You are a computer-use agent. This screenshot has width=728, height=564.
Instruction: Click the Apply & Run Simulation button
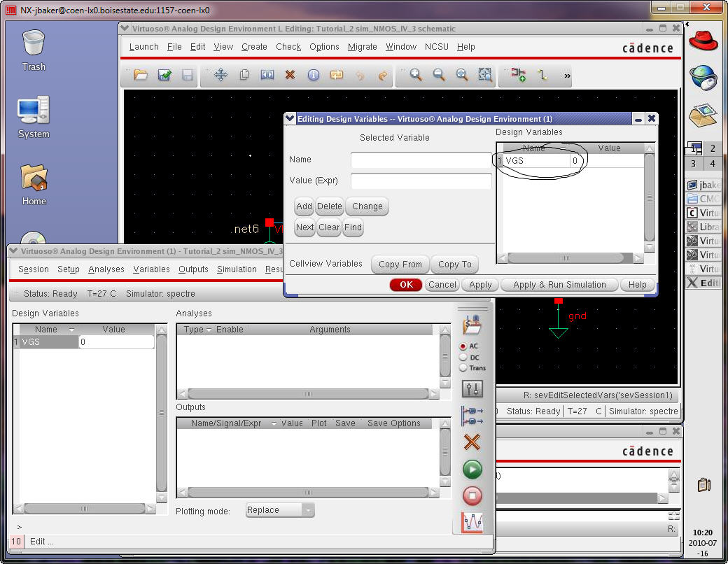point(559,285)
